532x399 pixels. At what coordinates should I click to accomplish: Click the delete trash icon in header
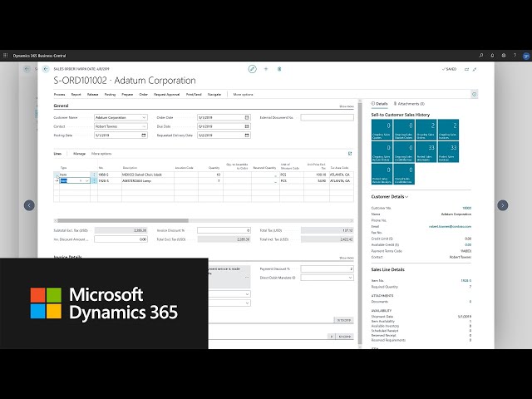[x=279, y=69]
